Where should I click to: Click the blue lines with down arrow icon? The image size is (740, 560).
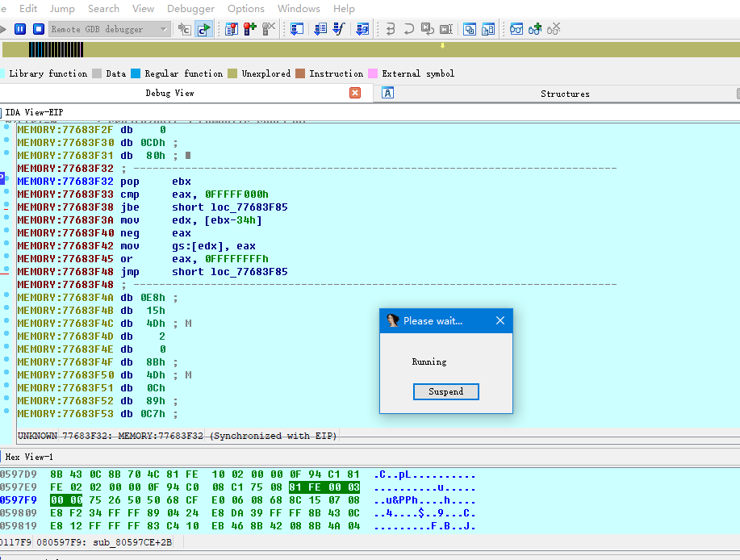pos(320,29)
